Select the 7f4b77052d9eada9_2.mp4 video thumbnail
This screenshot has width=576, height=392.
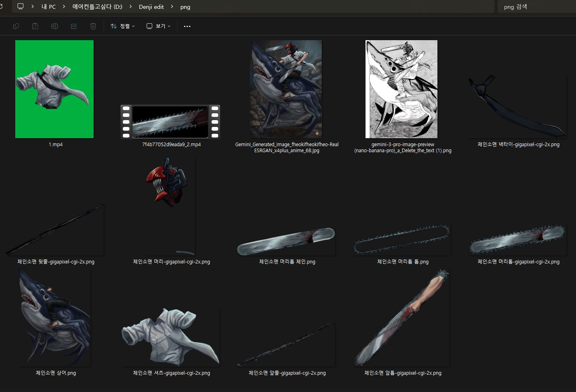point(170,122)
